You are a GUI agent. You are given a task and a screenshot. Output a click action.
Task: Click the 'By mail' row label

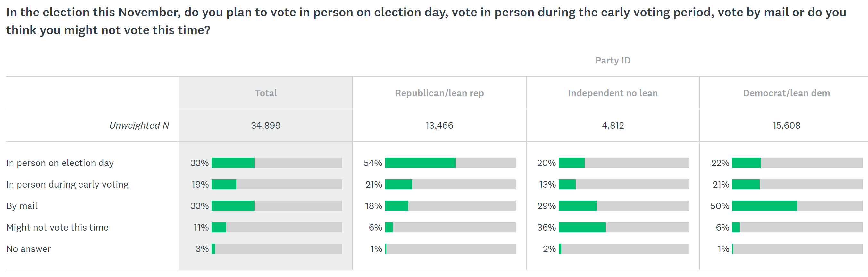click(22, 206)
